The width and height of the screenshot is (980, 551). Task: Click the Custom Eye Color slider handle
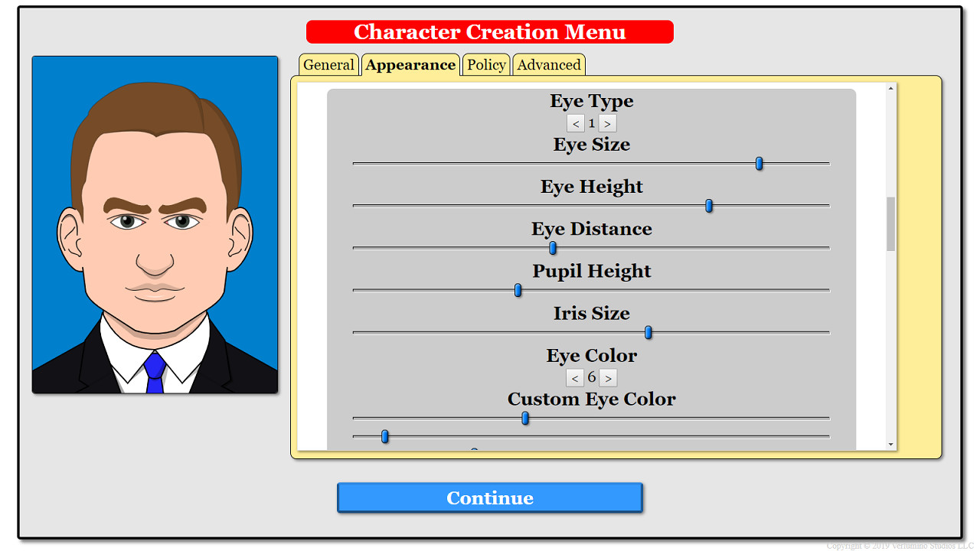(524, 418)
